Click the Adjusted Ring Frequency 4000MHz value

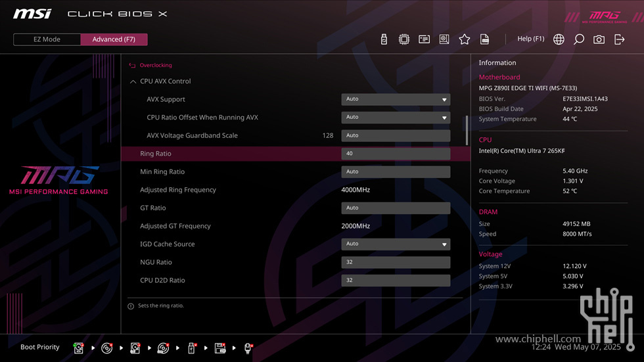point(356,190)
